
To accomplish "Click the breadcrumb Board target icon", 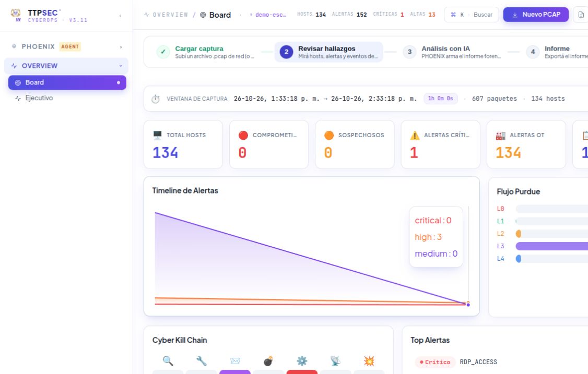I will tap(203, 15).
